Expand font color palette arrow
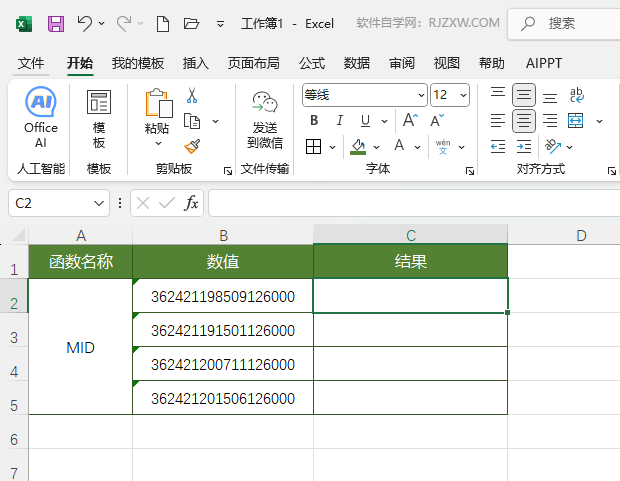This screenshot has width=620, height=481. (418, 147)
